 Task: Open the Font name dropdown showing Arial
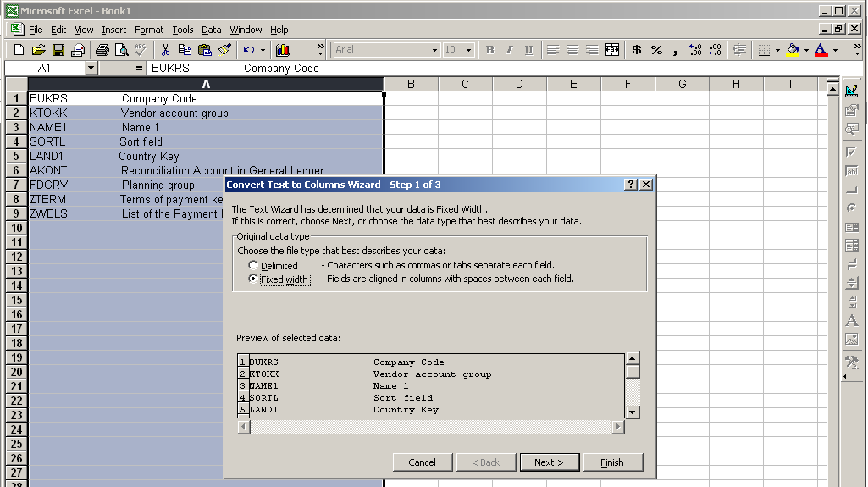click(434, 50)
